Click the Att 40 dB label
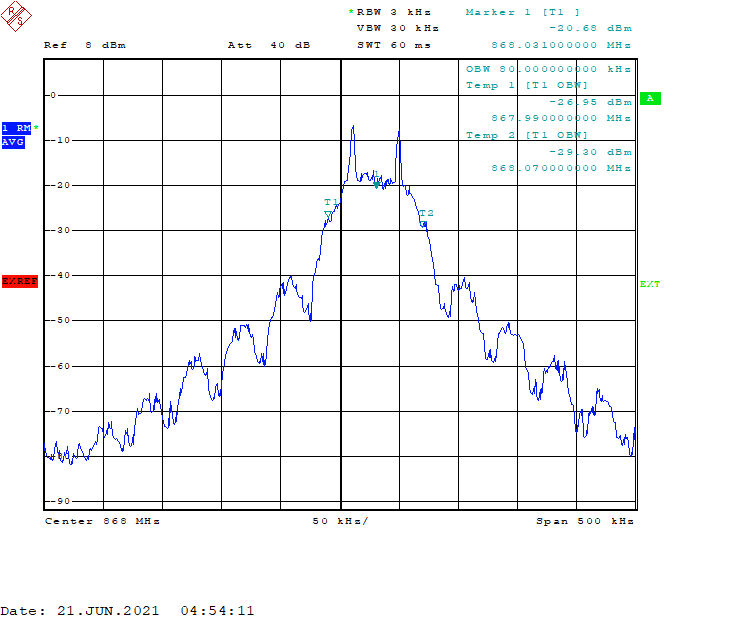The image size is (756, 639). [x=269, y=45]
